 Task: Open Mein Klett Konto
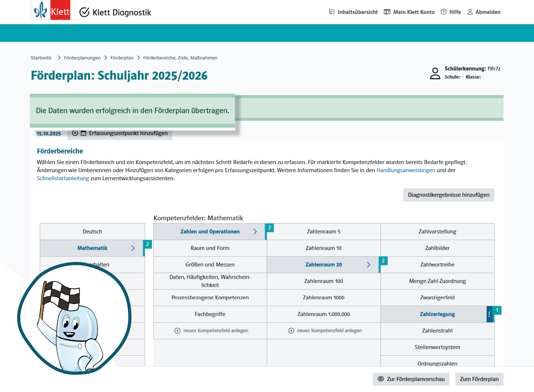click(409, 12)
